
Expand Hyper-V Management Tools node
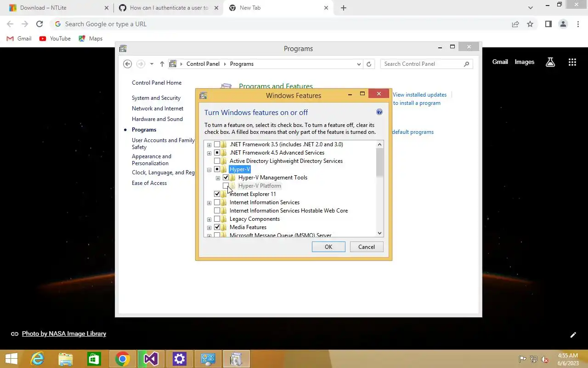tap(218, 178)
